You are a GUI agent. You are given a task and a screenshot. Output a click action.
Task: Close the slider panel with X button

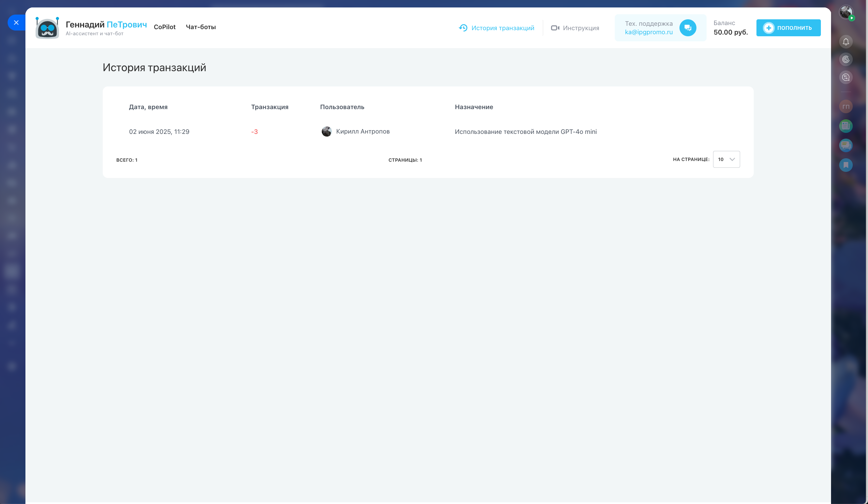(x=16, y=23)
